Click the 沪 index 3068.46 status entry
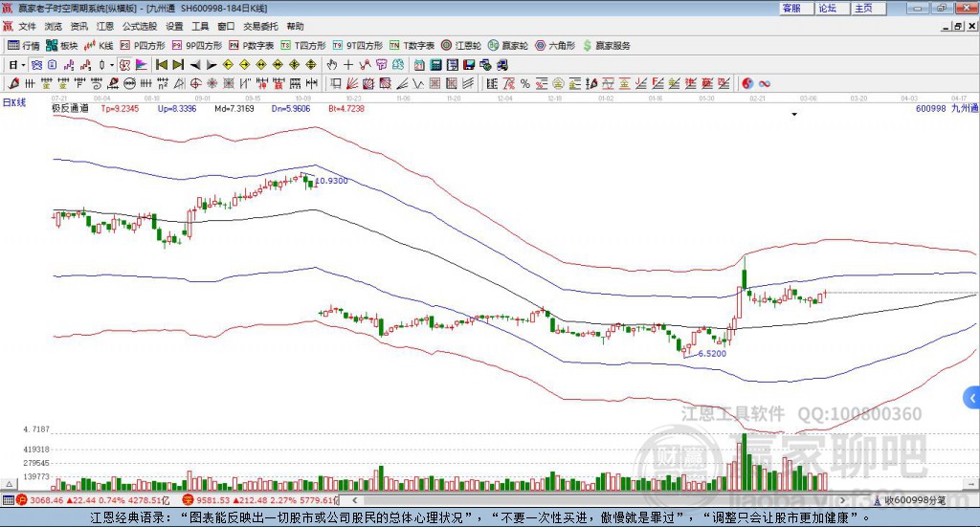Viewport: 980px width, 527px height. coord(93,500)
